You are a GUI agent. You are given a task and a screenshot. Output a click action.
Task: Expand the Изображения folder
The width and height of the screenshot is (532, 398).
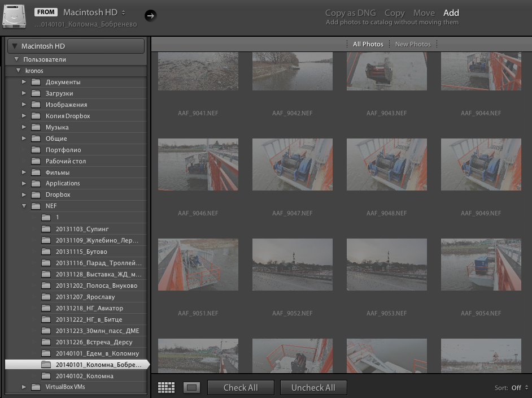(24, 105)
